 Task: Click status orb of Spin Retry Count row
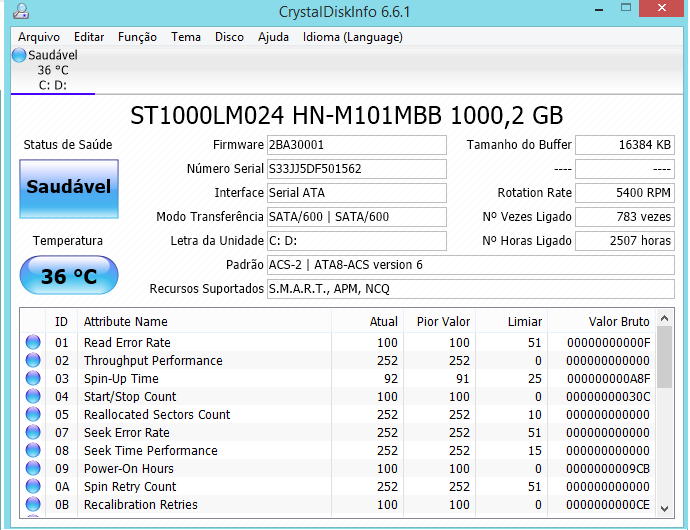[33, 487]
